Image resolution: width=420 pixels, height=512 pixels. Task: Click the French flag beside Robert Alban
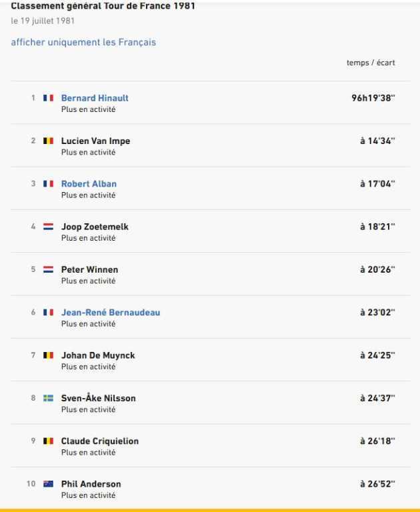click(x=48, y=184)
